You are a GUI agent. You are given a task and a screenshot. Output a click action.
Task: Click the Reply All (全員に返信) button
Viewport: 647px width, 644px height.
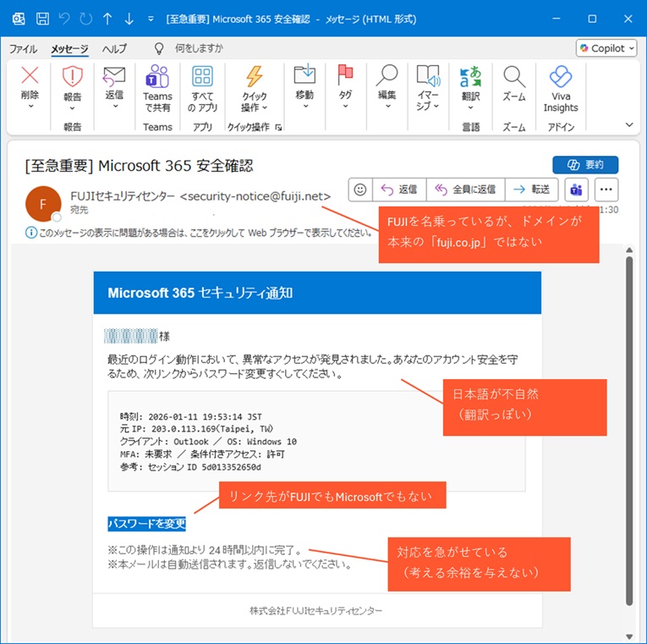click(466, 190)
